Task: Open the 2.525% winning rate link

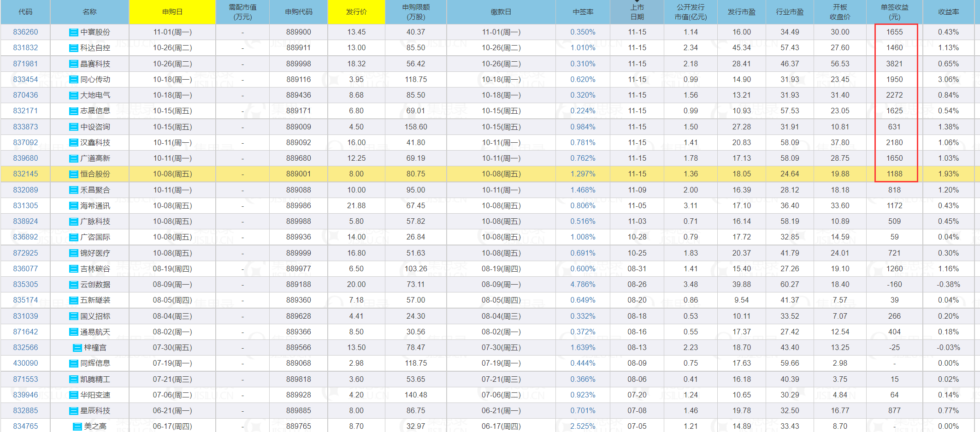Action: click(x=583, y=426)
